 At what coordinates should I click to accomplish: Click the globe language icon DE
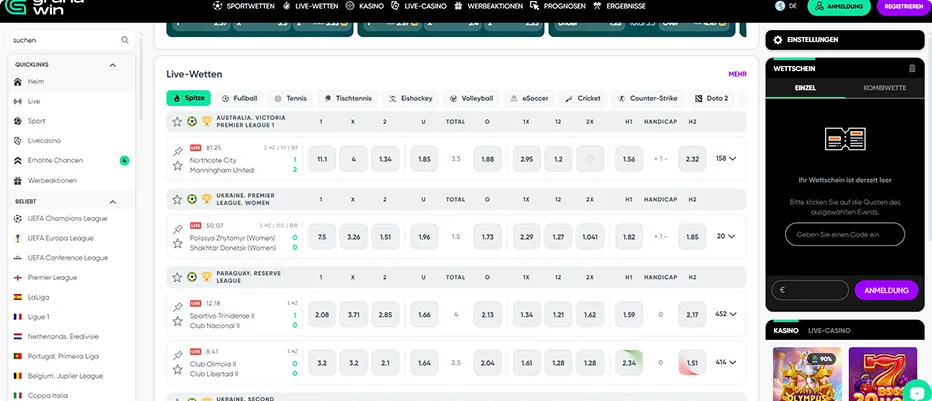point(780,6)
